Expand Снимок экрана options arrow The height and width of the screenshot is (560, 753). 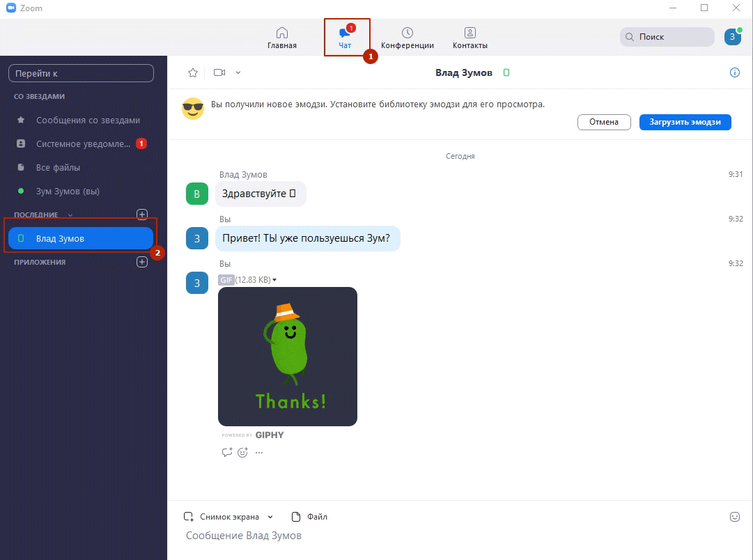[270, 517]
